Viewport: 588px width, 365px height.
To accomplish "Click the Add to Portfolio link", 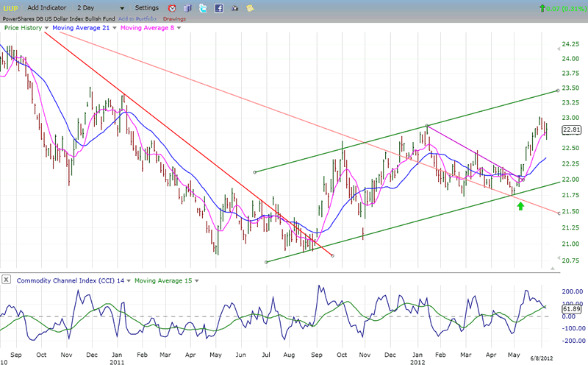I will [x=135, y=18].
